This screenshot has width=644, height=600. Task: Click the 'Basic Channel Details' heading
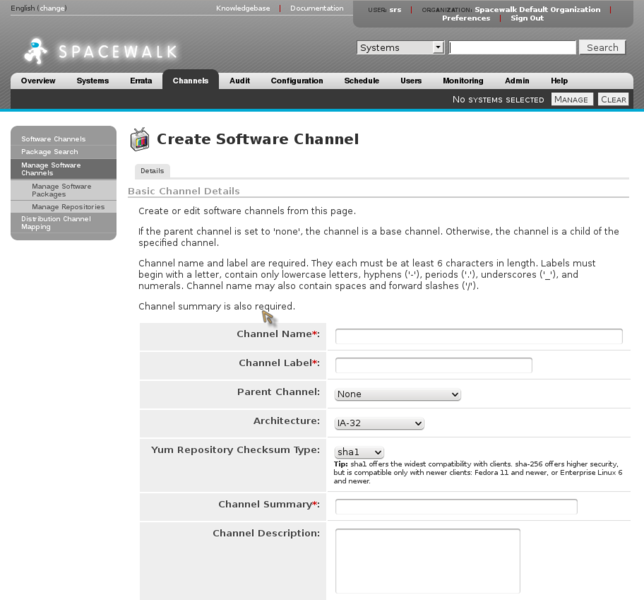[x=184, y=191]
